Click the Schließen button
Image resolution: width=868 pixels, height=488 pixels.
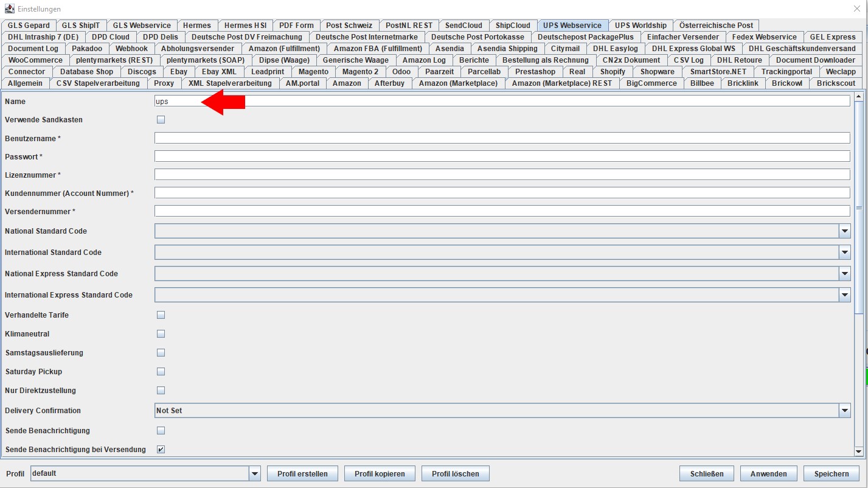tap(707, 473)
